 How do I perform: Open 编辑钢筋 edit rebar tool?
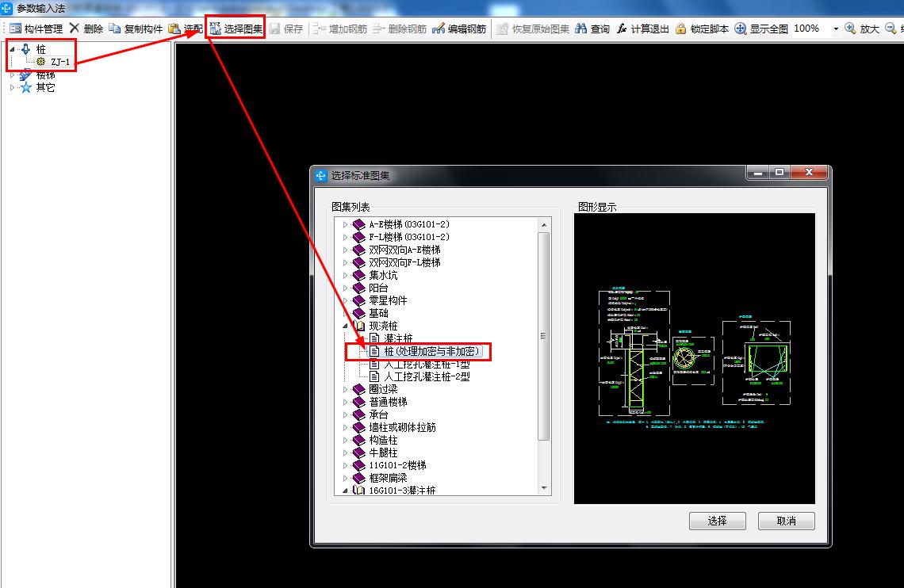(x=459, y=29)
